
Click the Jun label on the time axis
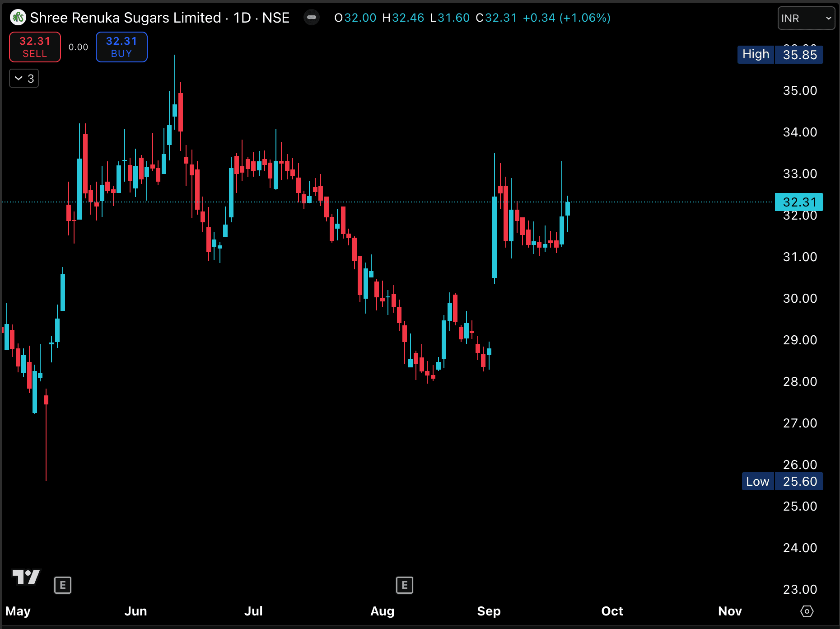(135, 611)
